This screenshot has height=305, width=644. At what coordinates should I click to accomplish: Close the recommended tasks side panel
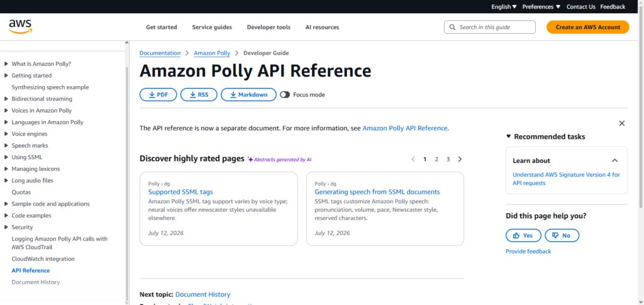622,123
